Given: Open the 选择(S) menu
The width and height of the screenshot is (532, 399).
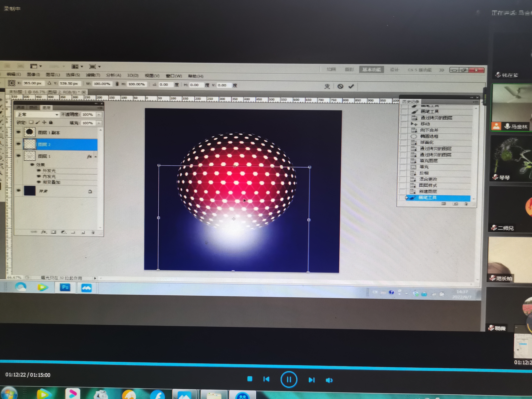Looking at the screenshot, I should [73, 75].
